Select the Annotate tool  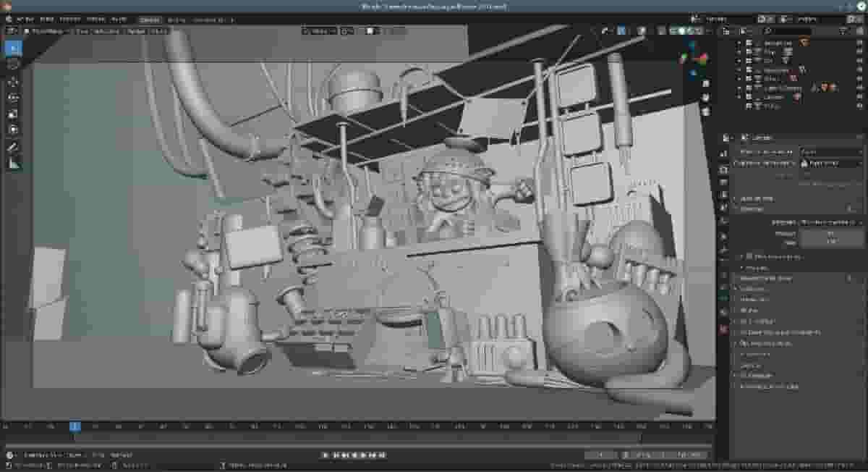tap(12, 146)
